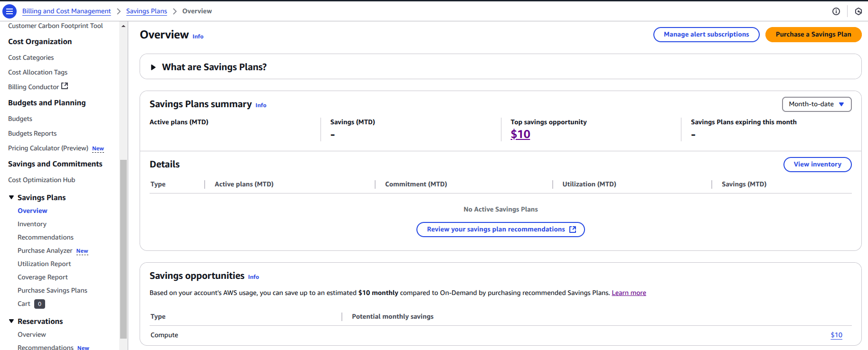Click Purchase a Savings Plan button
868x350 pixels.
pos(813,35)
